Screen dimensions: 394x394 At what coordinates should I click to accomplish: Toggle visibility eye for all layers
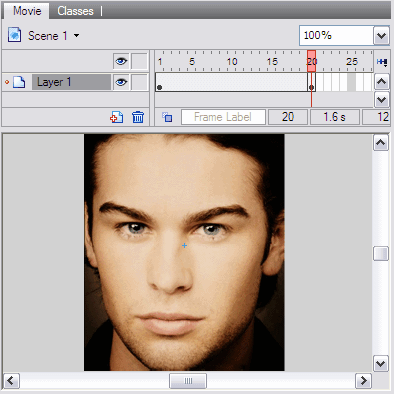[x=121, y=61]
